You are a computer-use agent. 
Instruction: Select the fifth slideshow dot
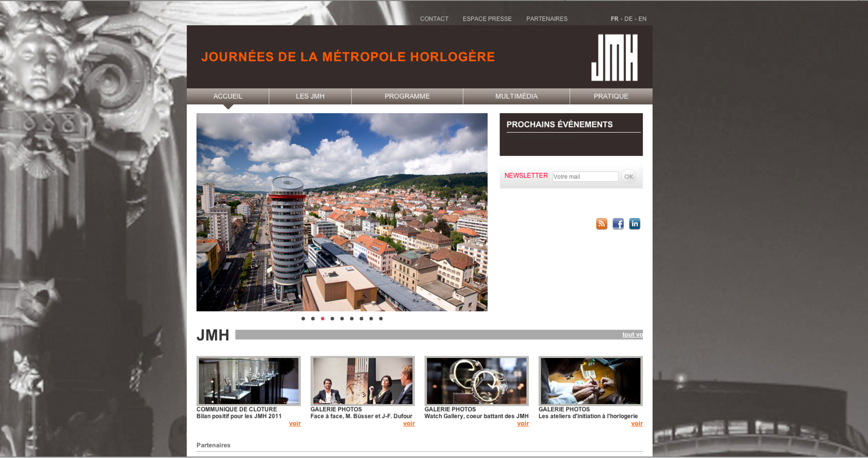click(x=342, y=318)
